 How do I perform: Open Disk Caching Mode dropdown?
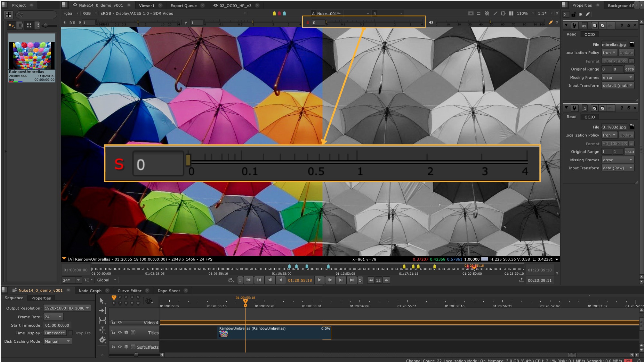pos(58,341)
